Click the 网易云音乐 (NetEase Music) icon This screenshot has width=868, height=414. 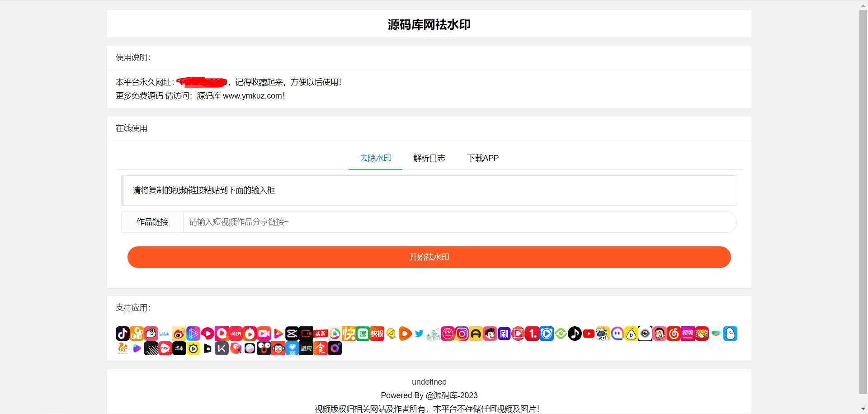point(673,334)
